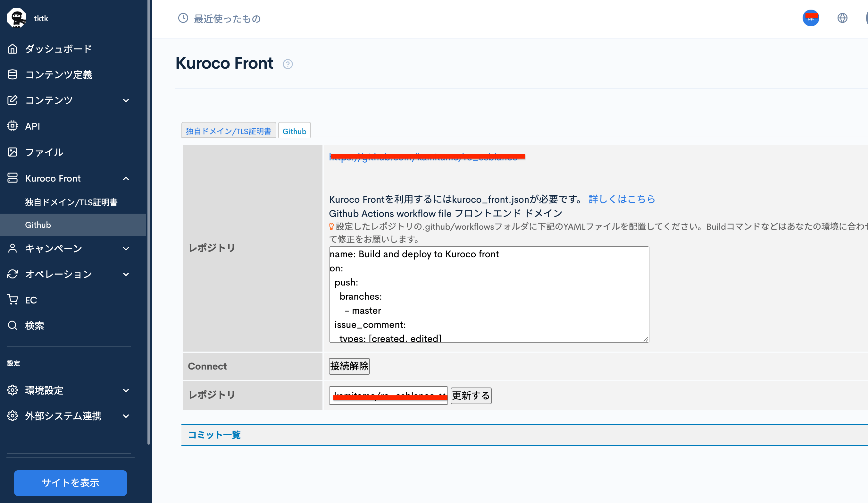Click inside the workflow YAML textarea
The height and width of the screenshot is (503, 868).
point(488,294)
